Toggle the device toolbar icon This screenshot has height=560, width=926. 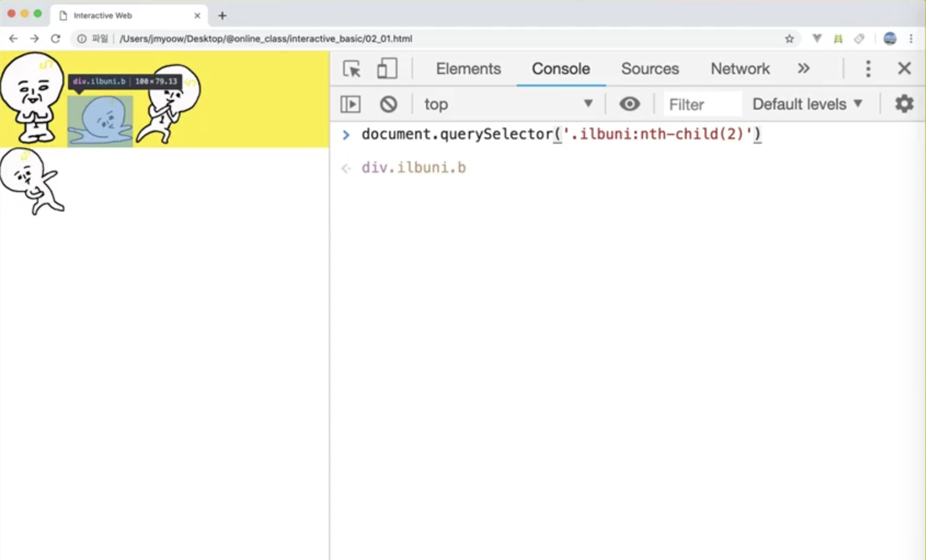pos(387,69)
